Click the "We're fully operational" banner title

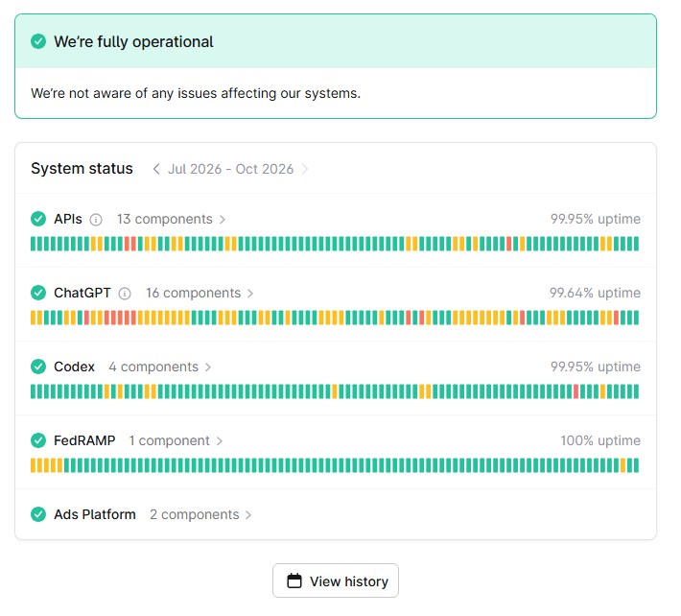point(133,41)
